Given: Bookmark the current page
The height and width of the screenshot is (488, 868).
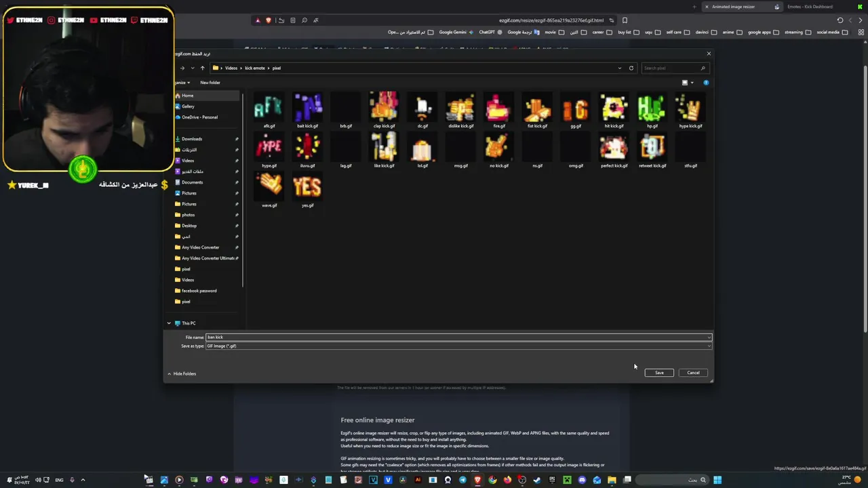Looking at the screenshot, I should pos(625,20).
